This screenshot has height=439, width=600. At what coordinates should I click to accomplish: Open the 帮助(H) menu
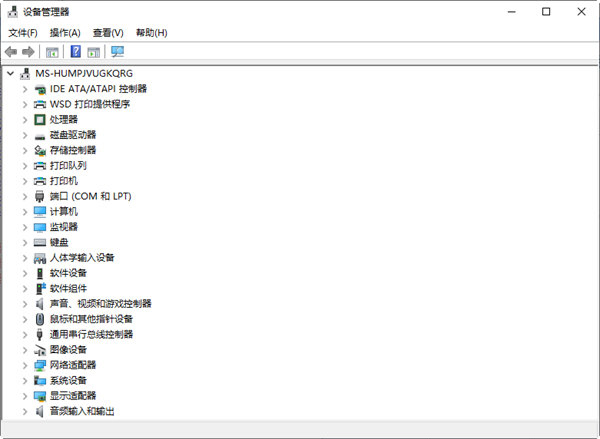point(152,33)
